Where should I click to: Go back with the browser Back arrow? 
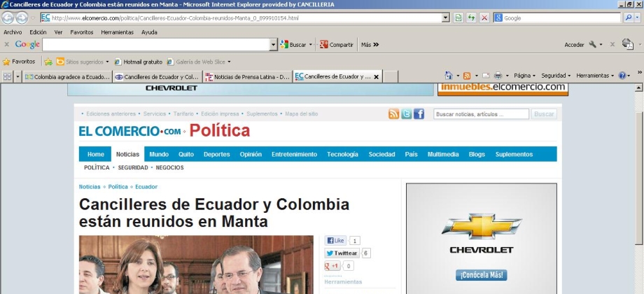click(8, 17)
